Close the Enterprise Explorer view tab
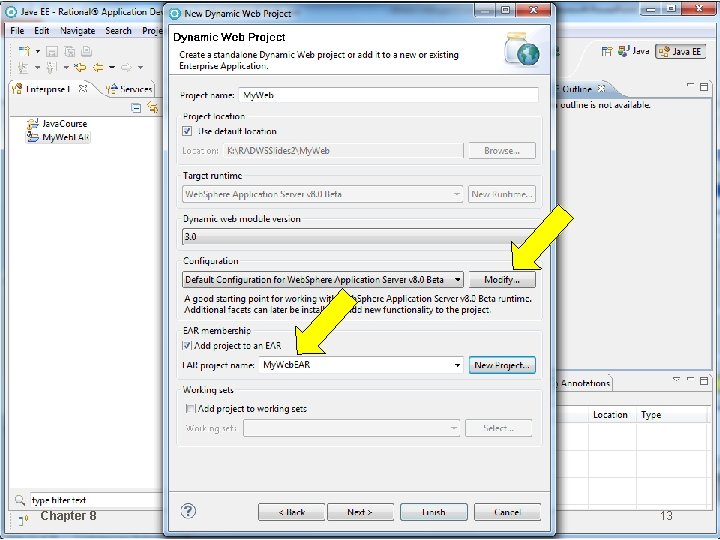This screenshot has height=540, width=720. pos(83,88)
